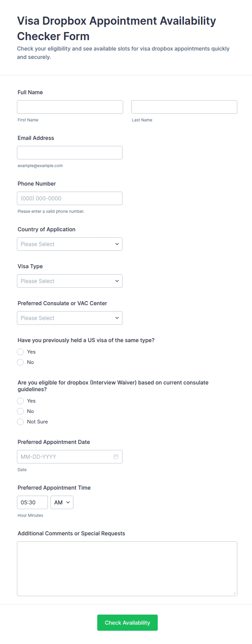Choose No for dropbox eligibility
The image size is (252, 644).
point(20,411)
